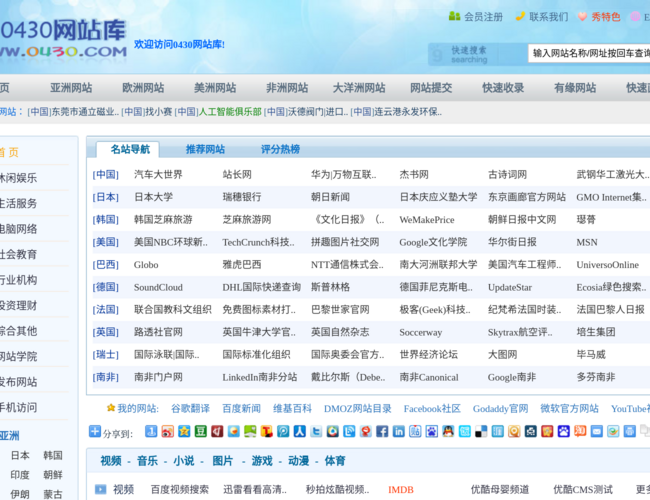Open the IMDB link in red
650x500 pixels.
point(400,490)
